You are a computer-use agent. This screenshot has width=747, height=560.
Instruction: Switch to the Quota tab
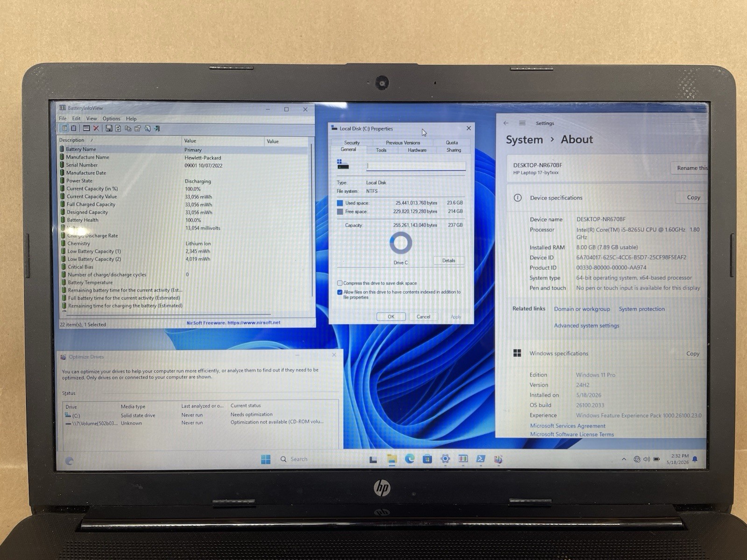click(x=451, y=143)
